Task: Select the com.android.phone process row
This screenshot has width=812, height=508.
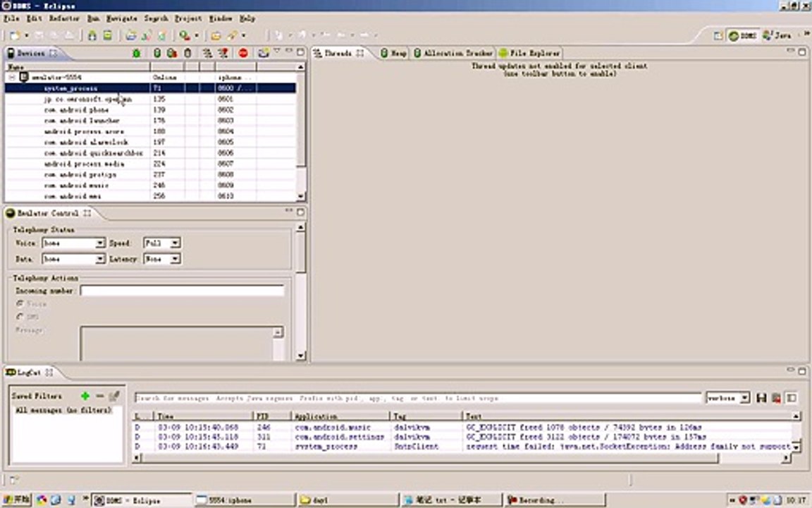Action: click(150, 110)
